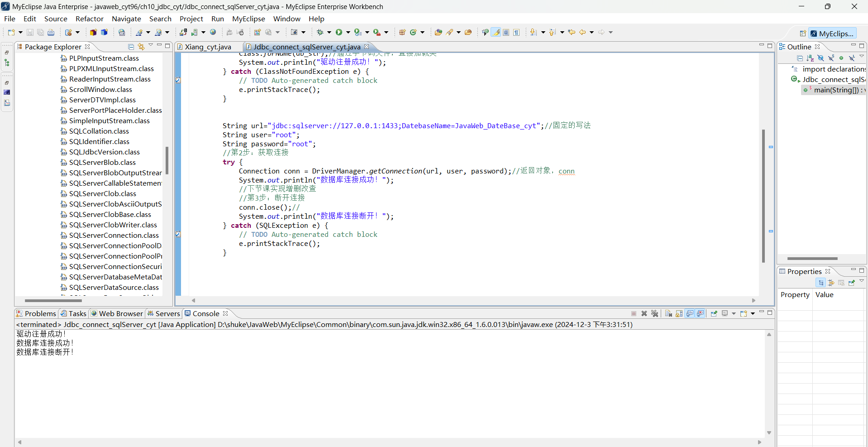
Task: Click the Debug bug icon
Action: pos(320,32)
